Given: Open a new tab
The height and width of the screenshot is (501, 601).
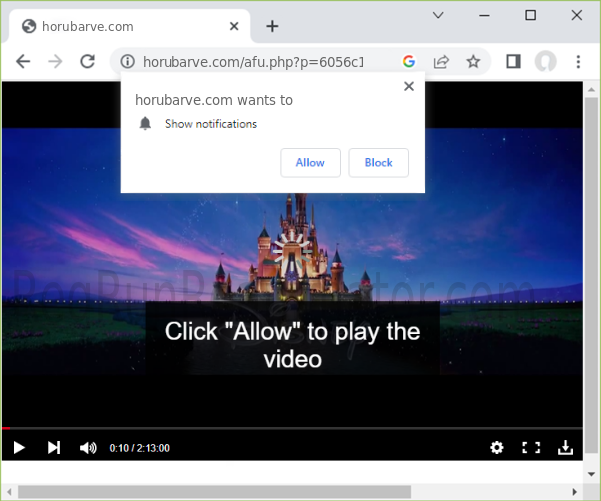Looking at the screenshot, I should pos(272,26).
